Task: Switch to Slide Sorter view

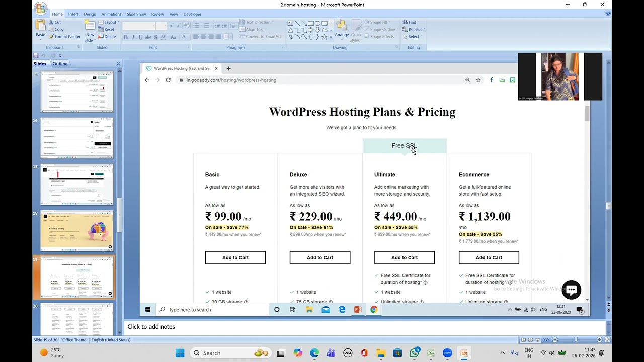Action: pos(530,340)
